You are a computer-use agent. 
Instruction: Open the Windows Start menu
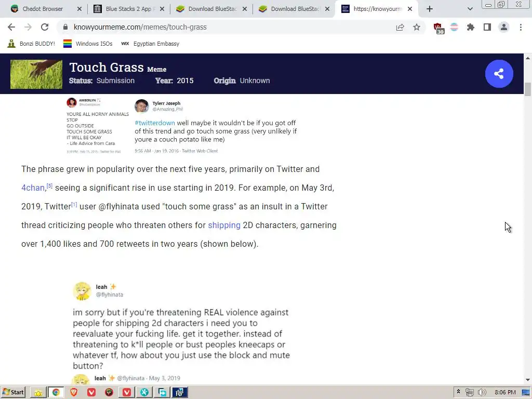(13, 392)
